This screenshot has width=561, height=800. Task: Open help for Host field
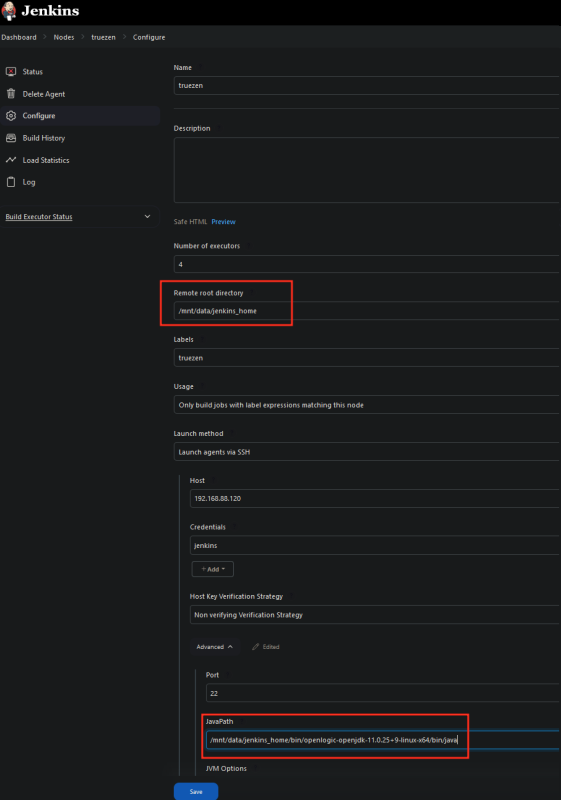click(x=213, y=480)
